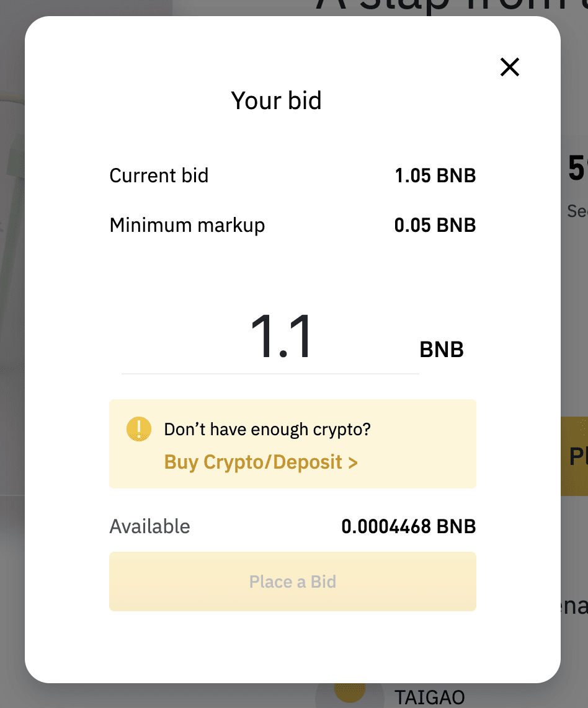Click the bold number 5 behind the dialog
This screenshot has height=708, width=588.
coord(577,169)
